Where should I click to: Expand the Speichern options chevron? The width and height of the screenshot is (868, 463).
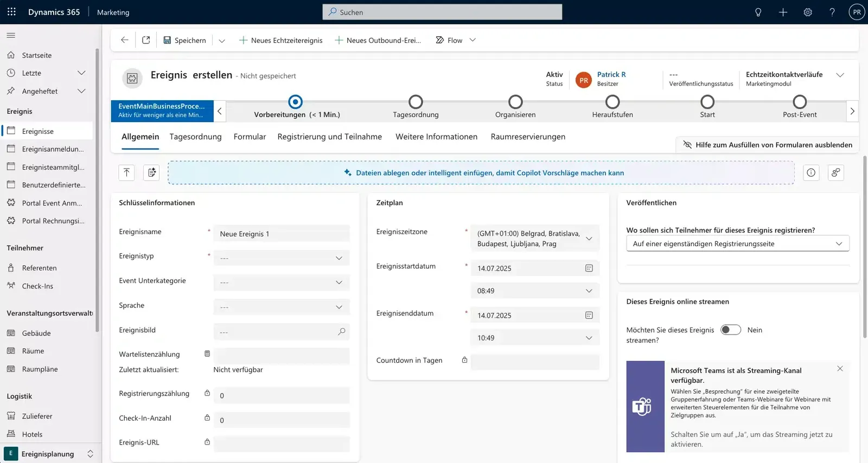[222, 41]
